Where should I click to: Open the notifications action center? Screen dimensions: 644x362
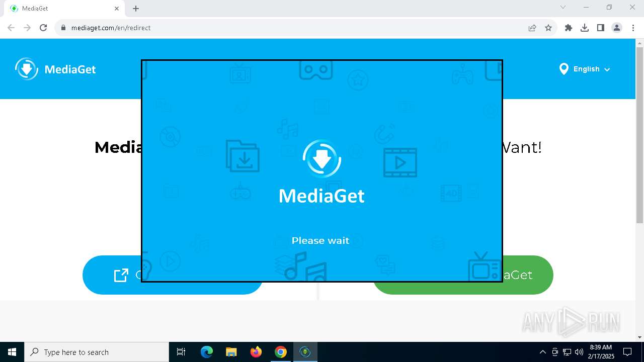[x=627, y=352]
